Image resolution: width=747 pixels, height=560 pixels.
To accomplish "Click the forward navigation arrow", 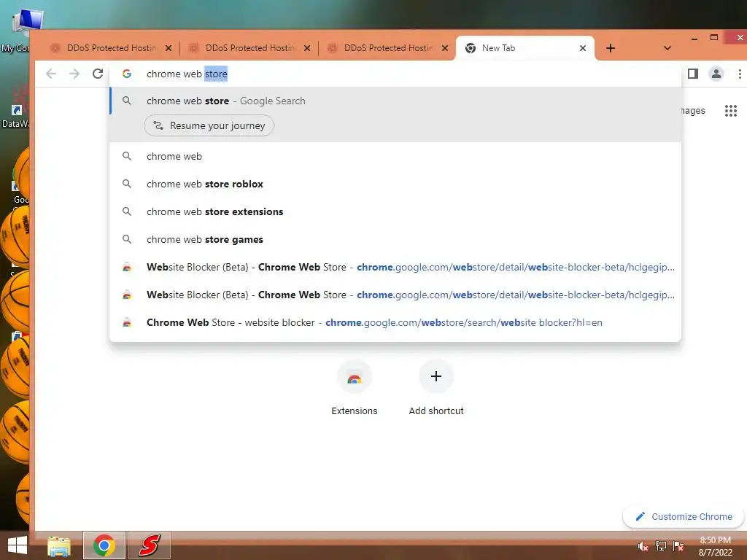I will tap(74, 74).
